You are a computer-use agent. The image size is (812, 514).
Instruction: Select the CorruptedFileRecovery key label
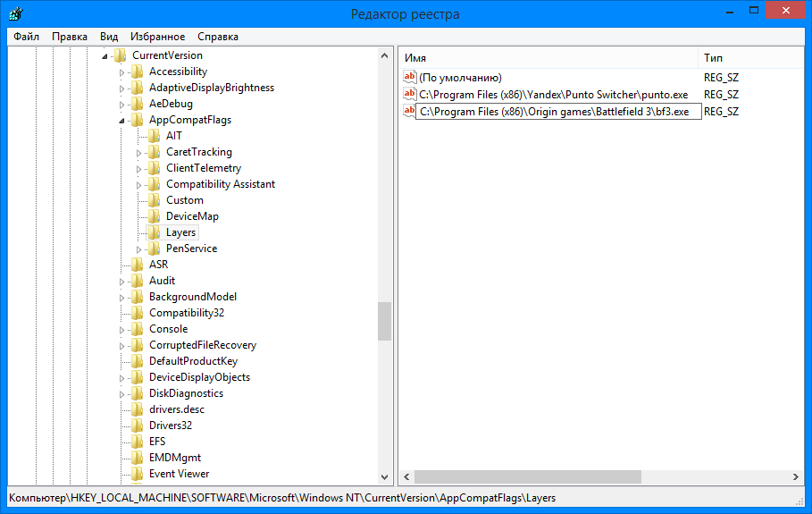coord(203,344)
